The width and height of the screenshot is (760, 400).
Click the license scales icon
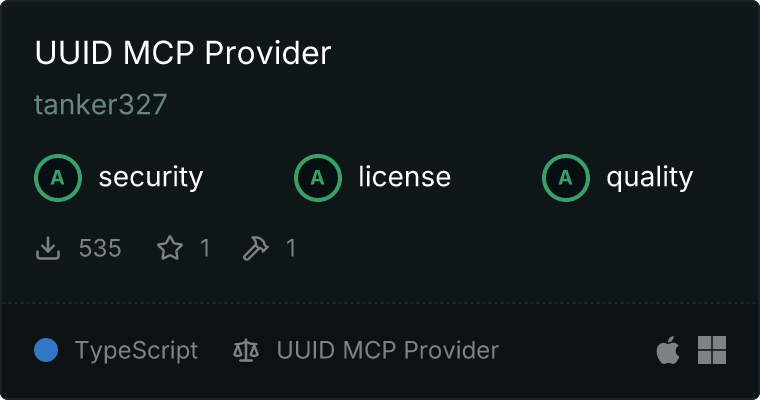tap(246, 350)
